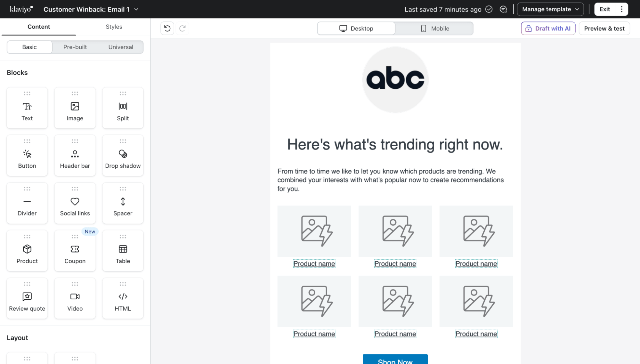Open Preview & test
The image size is (640, 364).
pyautogui.click(x=604, y=28)
